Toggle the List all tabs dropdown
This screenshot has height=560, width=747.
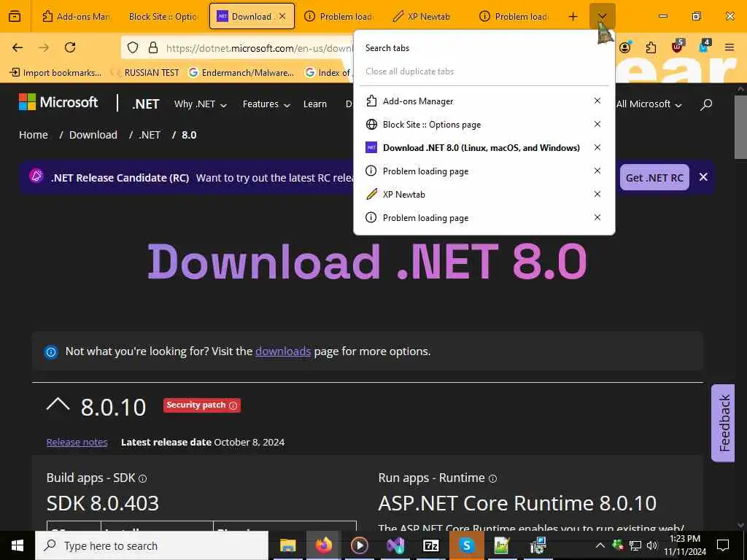[x=602, y=17]
